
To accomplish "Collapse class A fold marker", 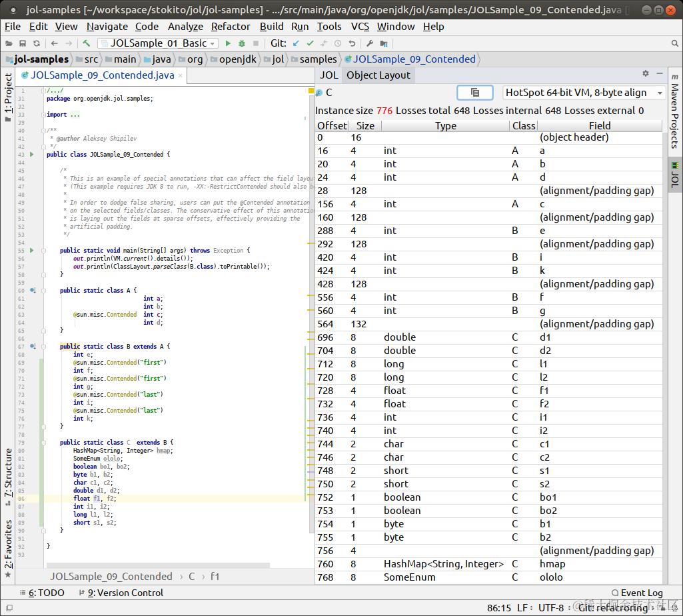I will point(43,291).
